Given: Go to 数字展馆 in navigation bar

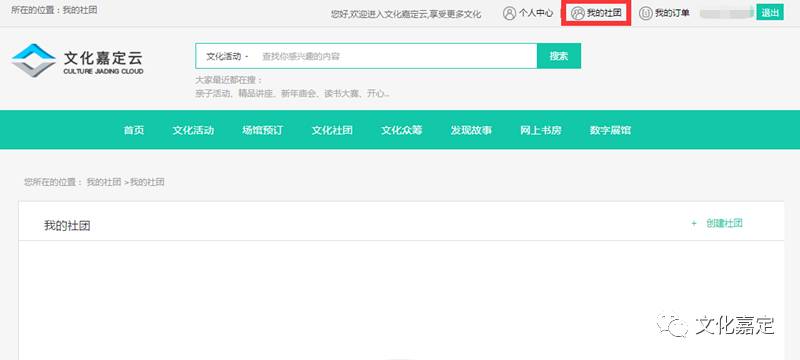Looking at the screenshot, I should point(610,130).
